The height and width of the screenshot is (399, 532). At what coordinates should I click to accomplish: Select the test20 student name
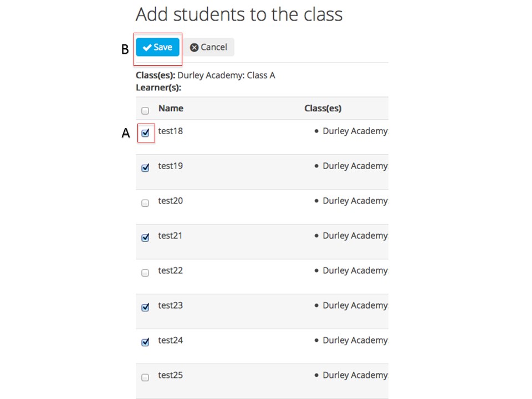(170, 201)
